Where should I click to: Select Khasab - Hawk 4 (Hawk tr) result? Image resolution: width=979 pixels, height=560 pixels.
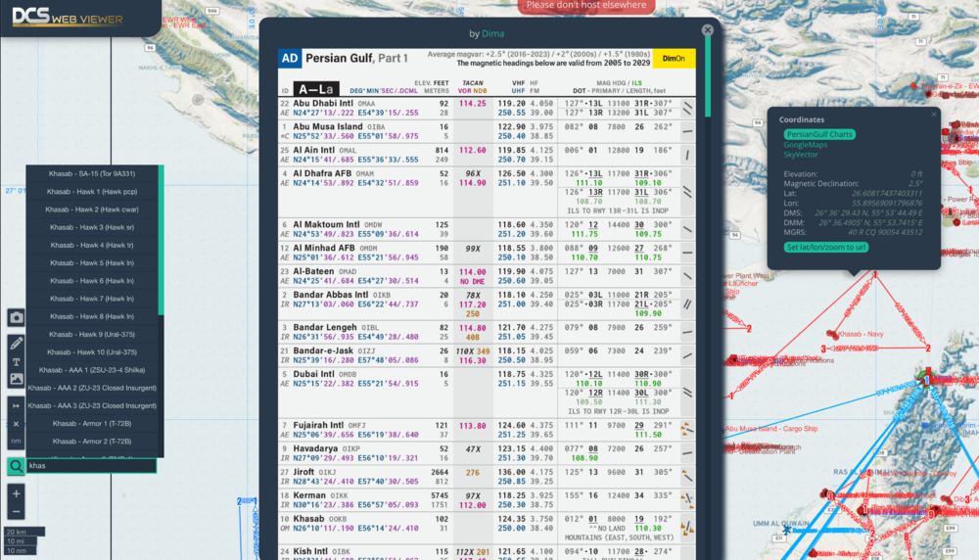[92, 246]
